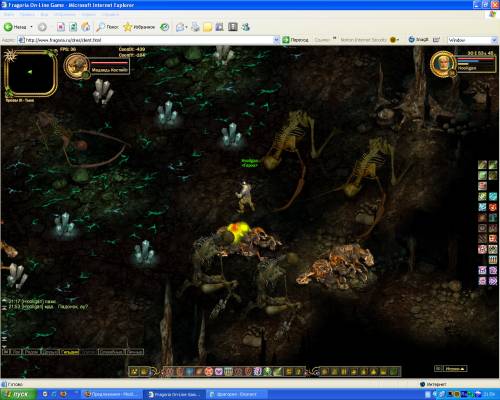This screenshot has height=400, width=500.
Task: Click the player's blue mana bar
Action: 468,62
